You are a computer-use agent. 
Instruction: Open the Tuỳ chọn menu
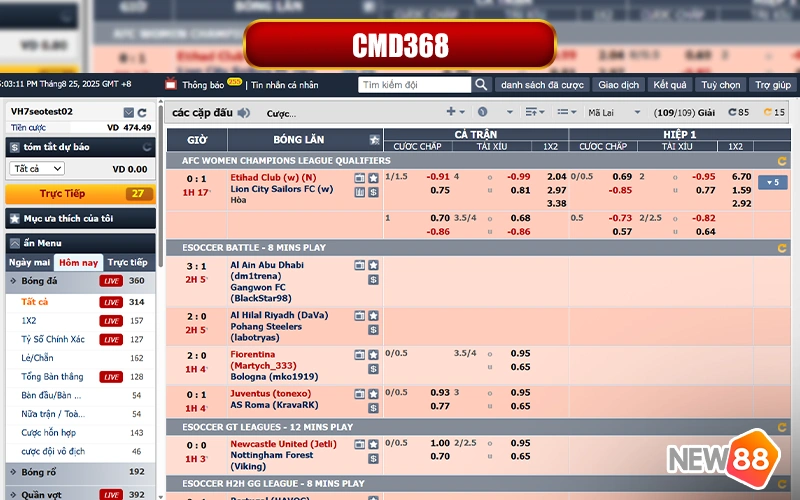point(720,85)
